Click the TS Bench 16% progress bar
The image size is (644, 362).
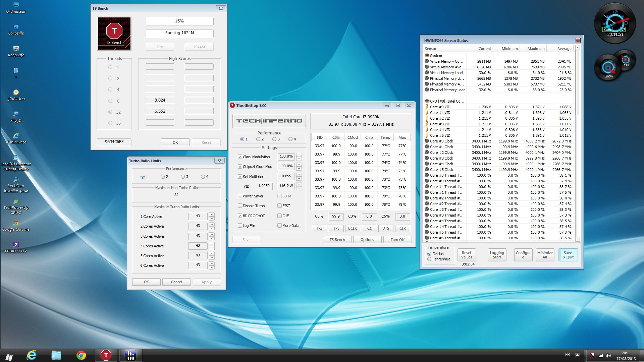tap(179, 21)
